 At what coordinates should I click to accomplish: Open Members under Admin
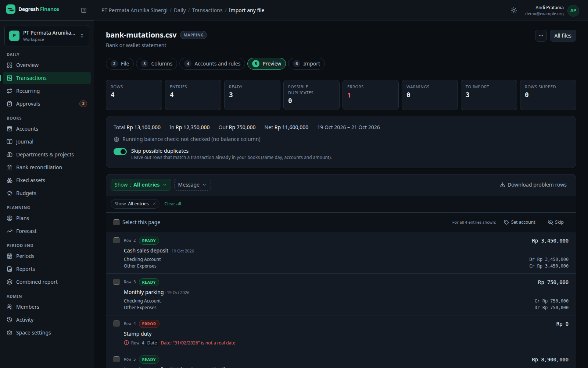coord(47,307)
